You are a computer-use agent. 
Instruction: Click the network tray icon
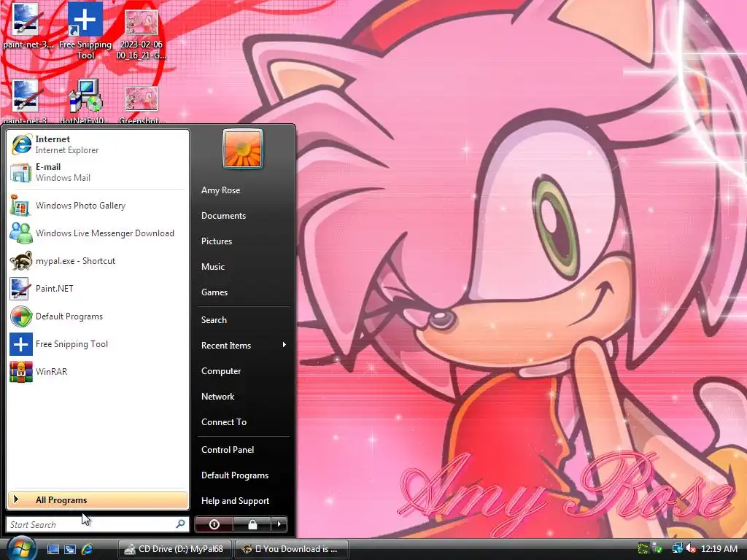tap(677, 548)
